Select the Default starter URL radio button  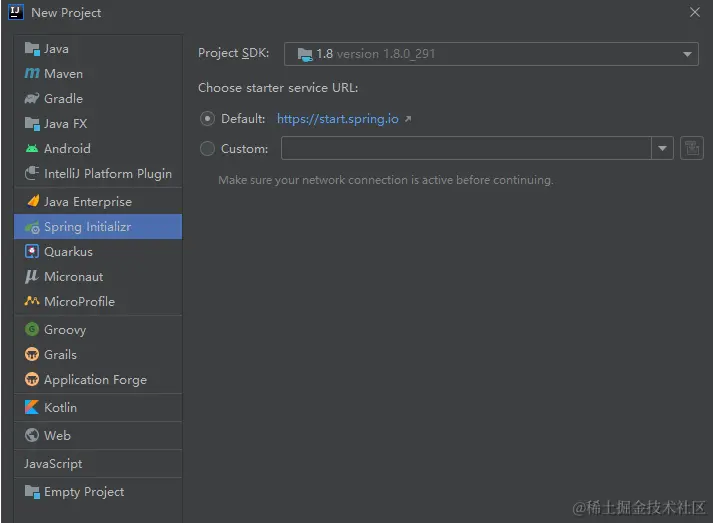207,119
